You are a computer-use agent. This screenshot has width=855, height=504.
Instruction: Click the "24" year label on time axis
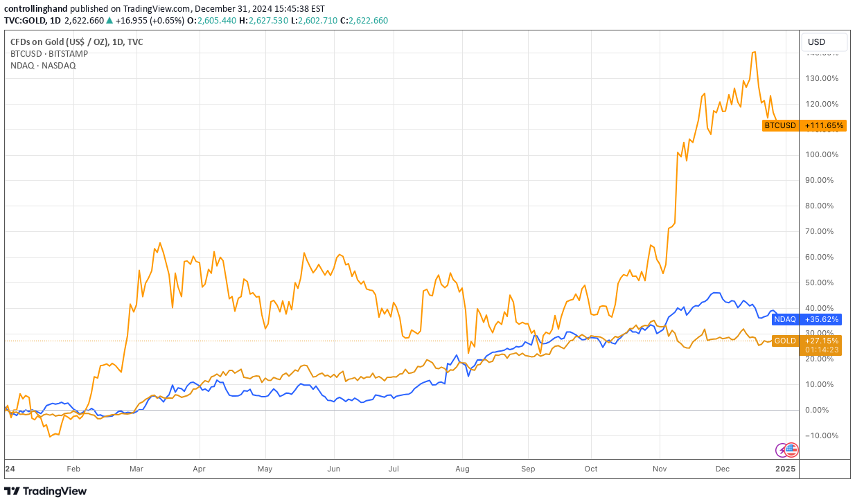(x=9, y=469)
